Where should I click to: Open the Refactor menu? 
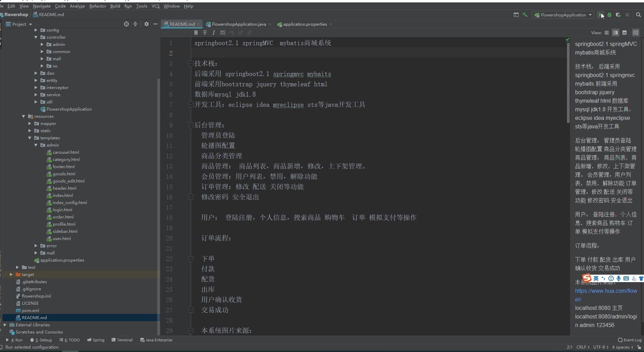pos(98,6)
